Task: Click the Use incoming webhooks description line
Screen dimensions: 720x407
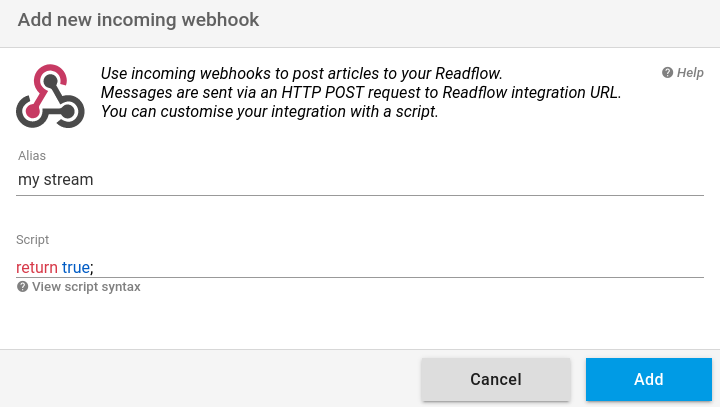Action: tap(302, 73)
